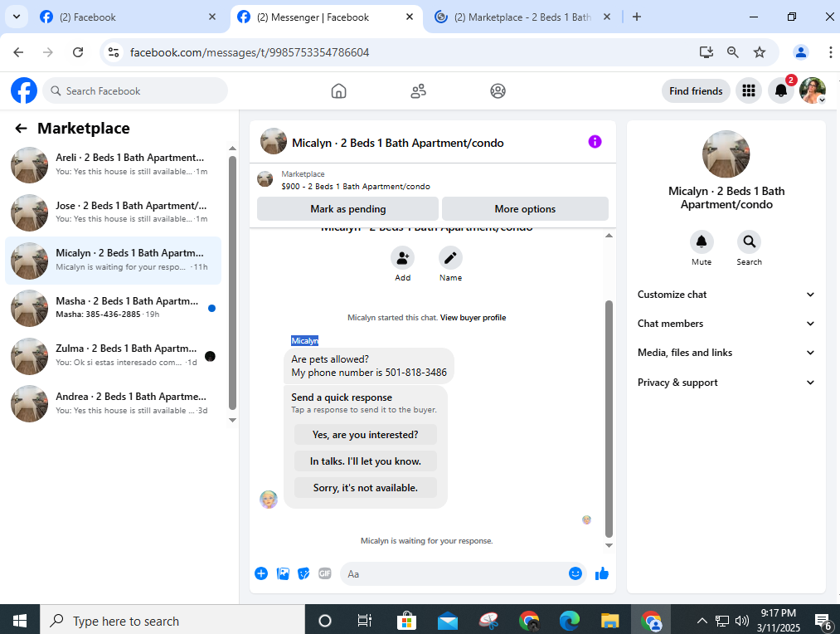This screenshot has width=840, height=634.
Task: Open the browser zoom magnifier icon
Action: (x=732, y=52)
